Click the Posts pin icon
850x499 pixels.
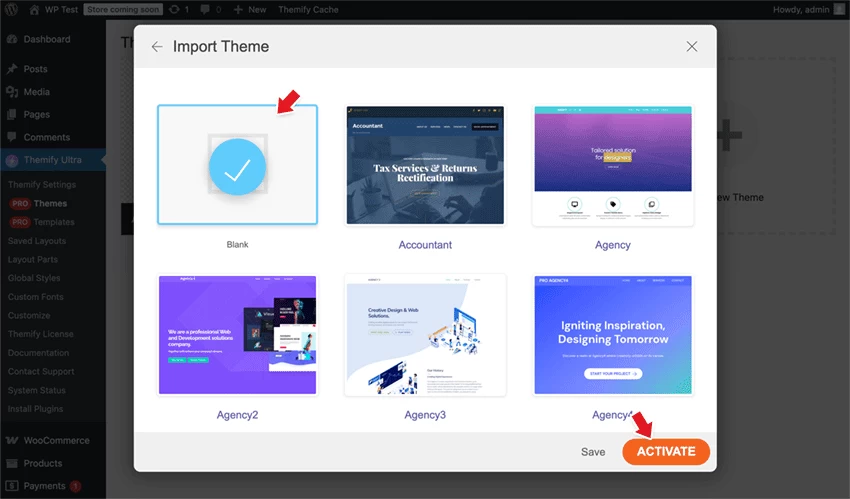point(12,69)
